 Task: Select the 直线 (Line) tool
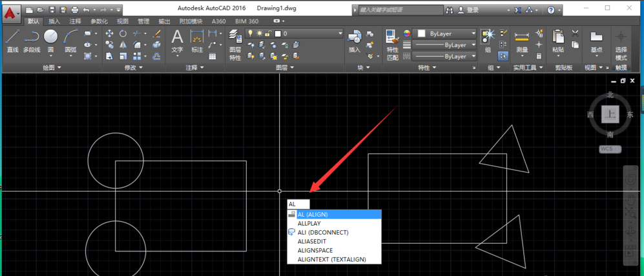12,40
